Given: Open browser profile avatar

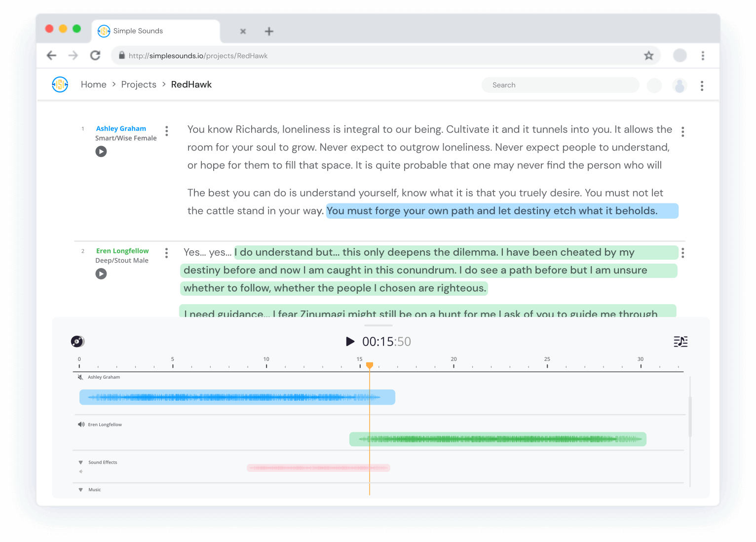Looking at the screenshot, I should [x=680, y=55].
